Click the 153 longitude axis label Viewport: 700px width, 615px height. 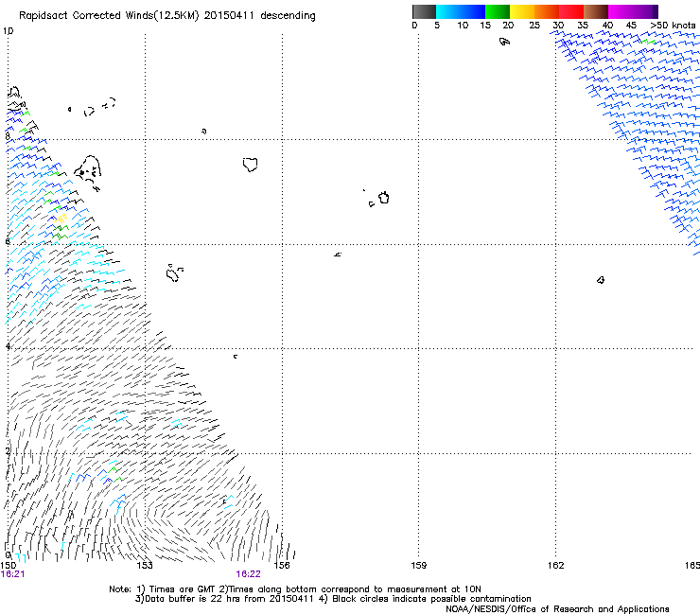point(145,566)
